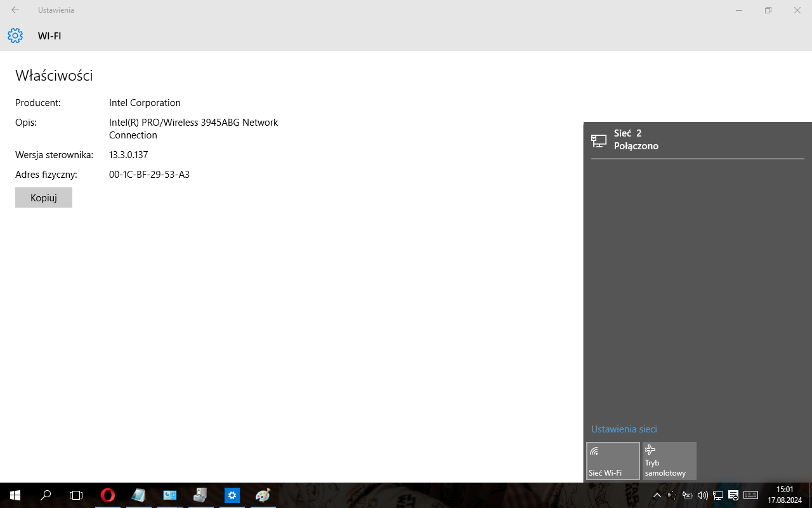The width and height of the screenshot is (812, 508).
Task: Switch to Opera browser in taskbar
Action: (108, 495)
